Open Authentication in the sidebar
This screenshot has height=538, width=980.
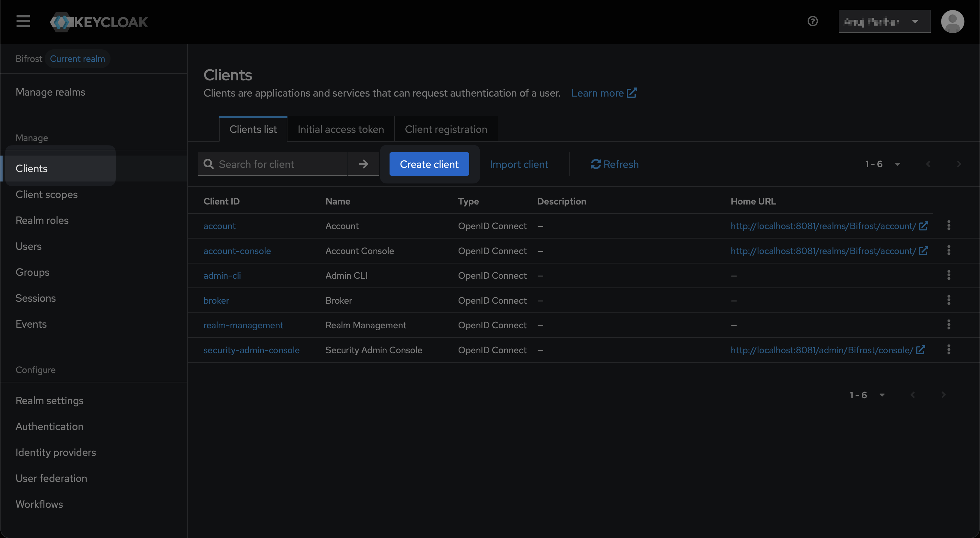click(x=50, y=426)
